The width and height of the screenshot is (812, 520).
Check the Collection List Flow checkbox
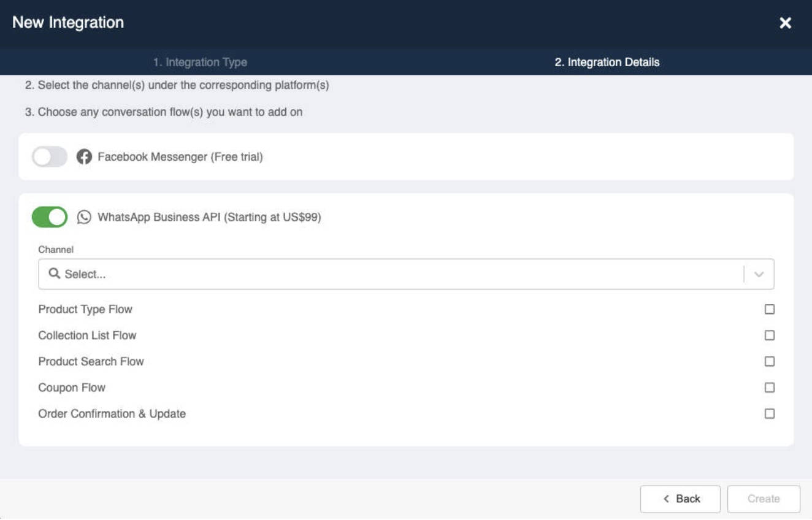coord(769,335)
